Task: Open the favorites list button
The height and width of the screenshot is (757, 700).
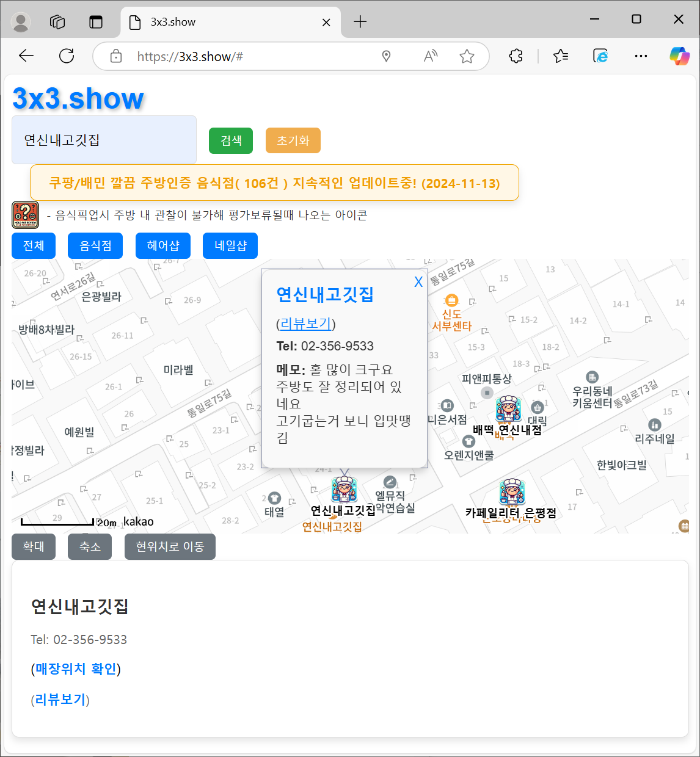Action: click(x=560, y=56)
